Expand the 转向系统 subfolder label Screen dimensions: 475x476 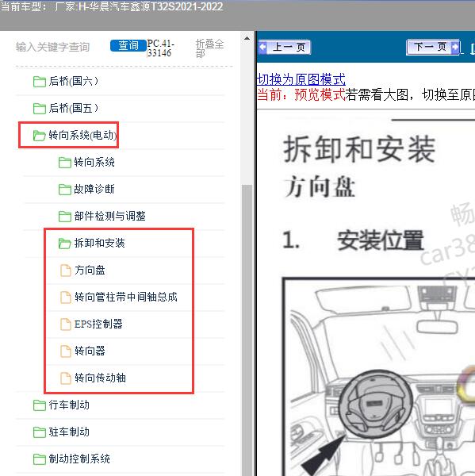pos(94,163)
